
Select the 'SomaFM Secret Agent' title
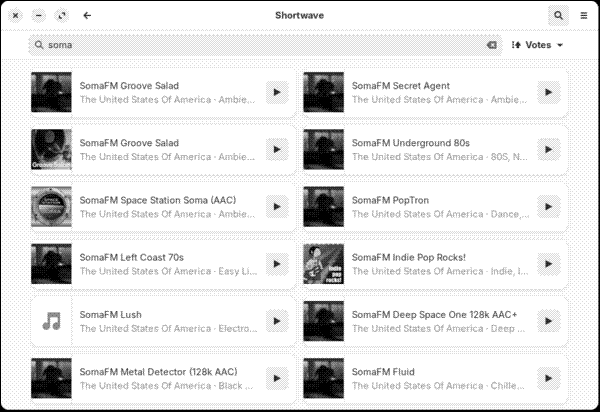[401, 86]
